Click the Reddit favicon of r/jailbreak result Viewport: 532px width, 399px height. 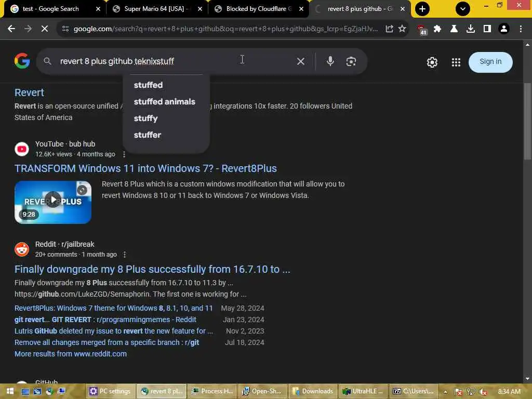22,249
